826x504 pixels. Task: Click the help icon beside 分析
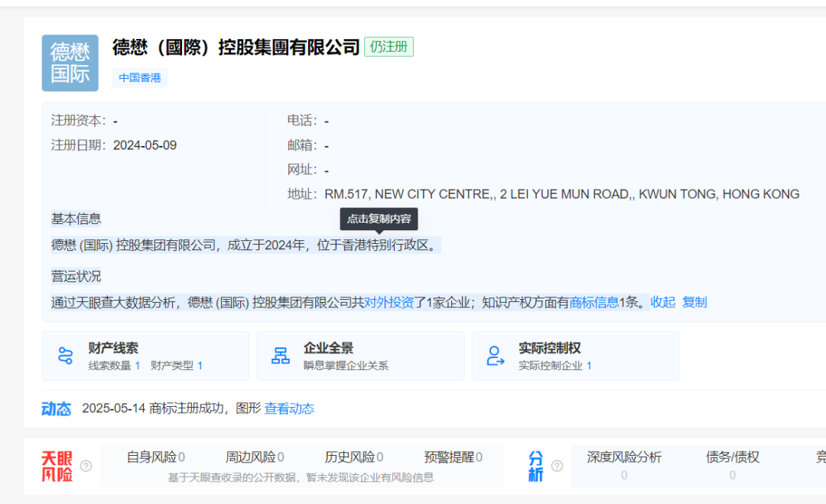[x=557, y=466]
